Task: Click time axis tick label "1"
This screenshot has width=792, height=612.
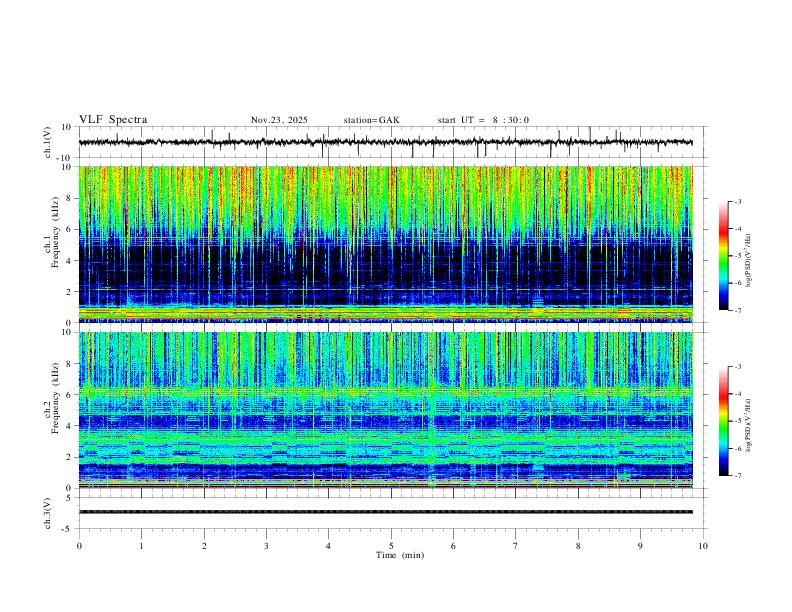Action: pos(141,546)
